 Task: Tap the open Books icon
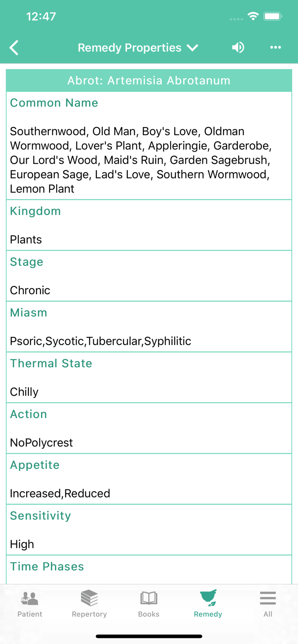tap(149, 598)
